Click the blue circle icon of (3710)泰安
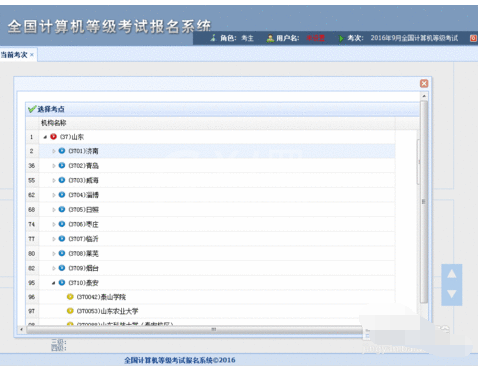 click(62, 283)
